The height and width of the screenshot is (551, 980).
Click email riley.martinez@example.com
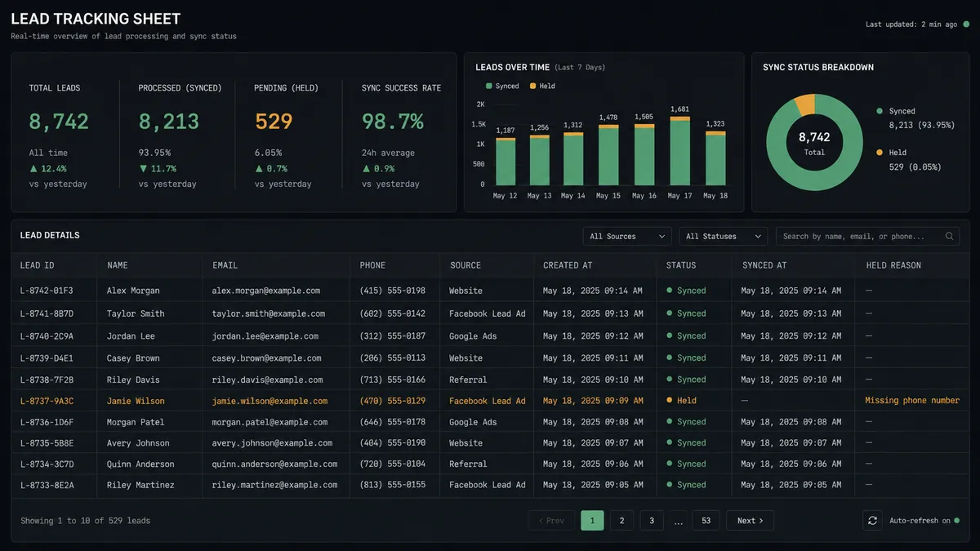click(274, 485)
